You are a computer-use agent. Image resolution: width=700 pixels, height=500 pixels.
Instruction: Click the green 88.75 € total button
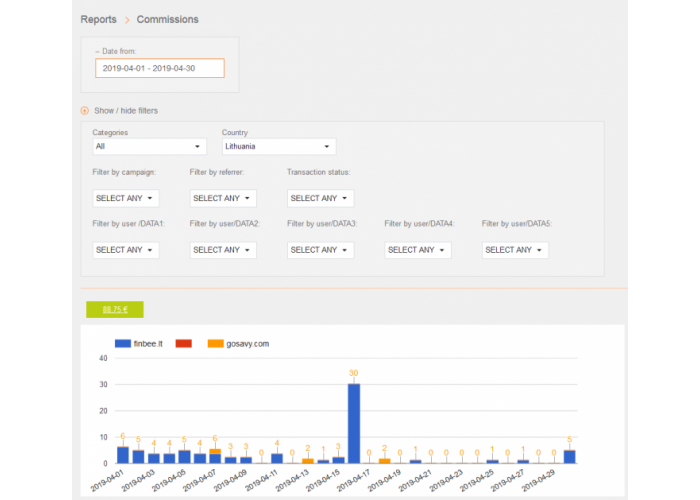(x=115, y=309)
